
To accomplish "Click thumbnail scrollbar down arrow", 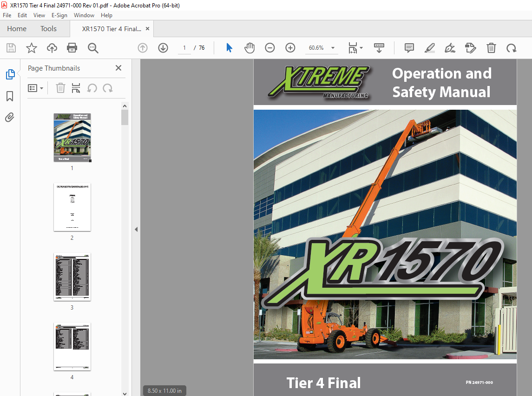I will point(125,393).
